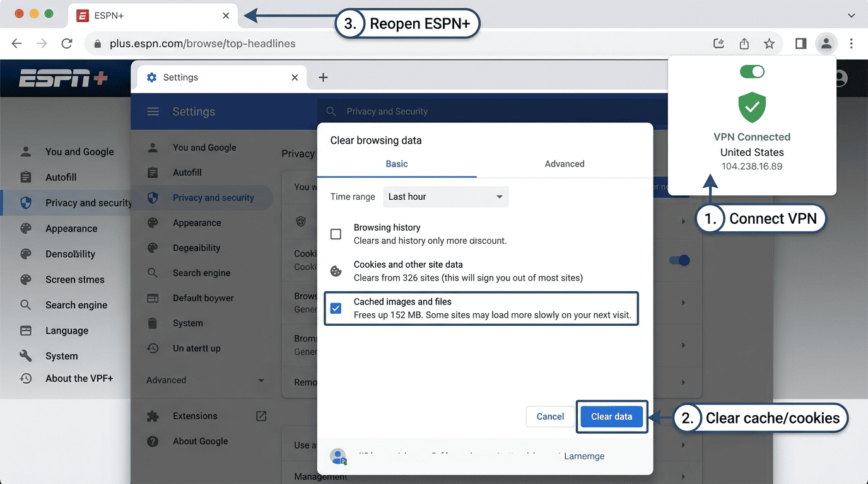The image size is (868, 484).
Task: Uncheck Cached images and files
Action: 336,308
